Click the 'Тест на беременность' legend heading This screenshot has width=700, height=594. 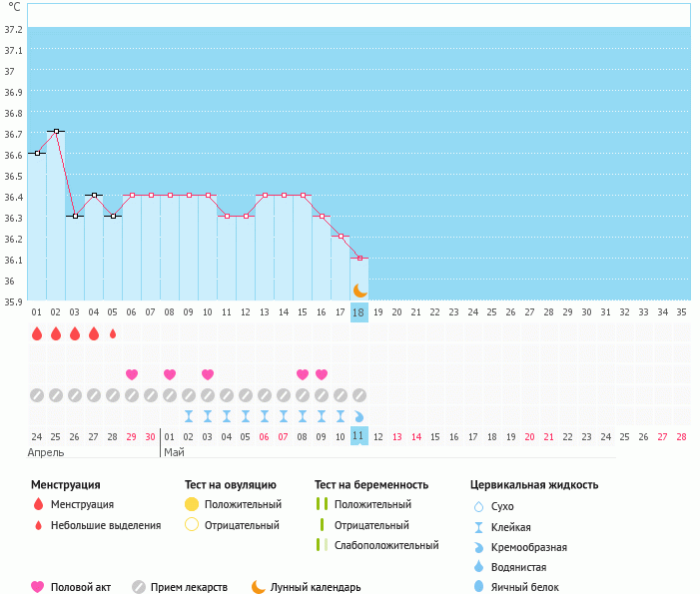[x=370, y=485]
